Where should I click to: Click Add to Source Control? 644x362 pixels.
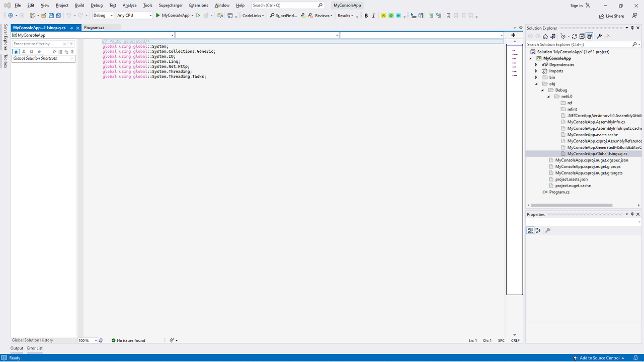tap(599, 358)
